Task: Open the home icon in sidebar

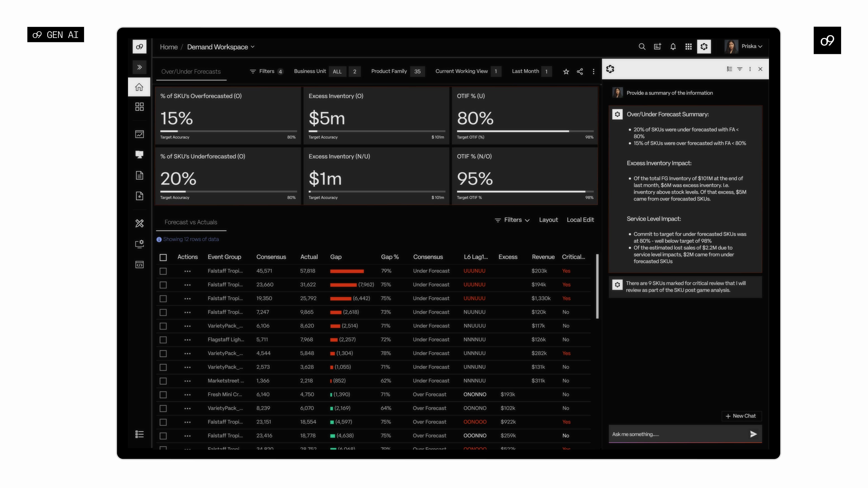Action: 139,87
